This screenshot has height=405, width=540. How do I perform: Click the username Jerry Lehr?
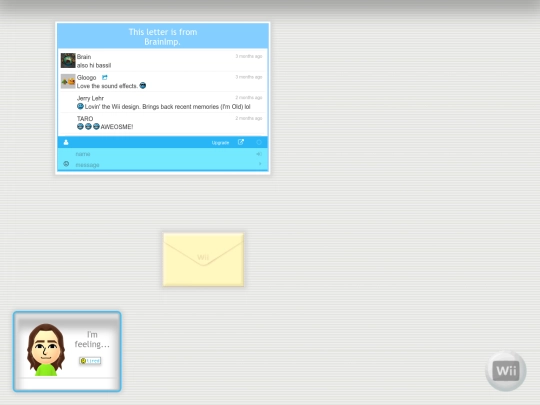click(x=90, y=98)
